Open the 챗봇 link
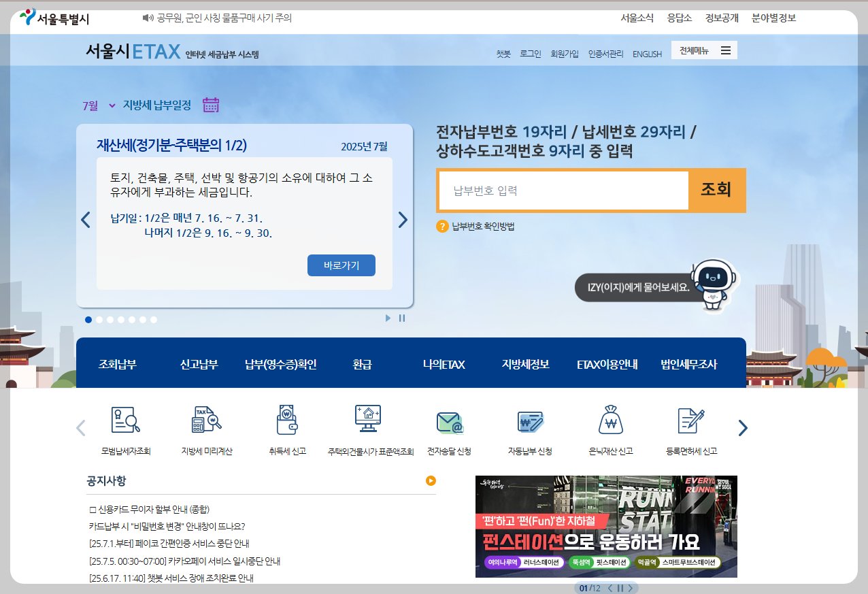This screenshot has height=594, width=868. point(503,54)
